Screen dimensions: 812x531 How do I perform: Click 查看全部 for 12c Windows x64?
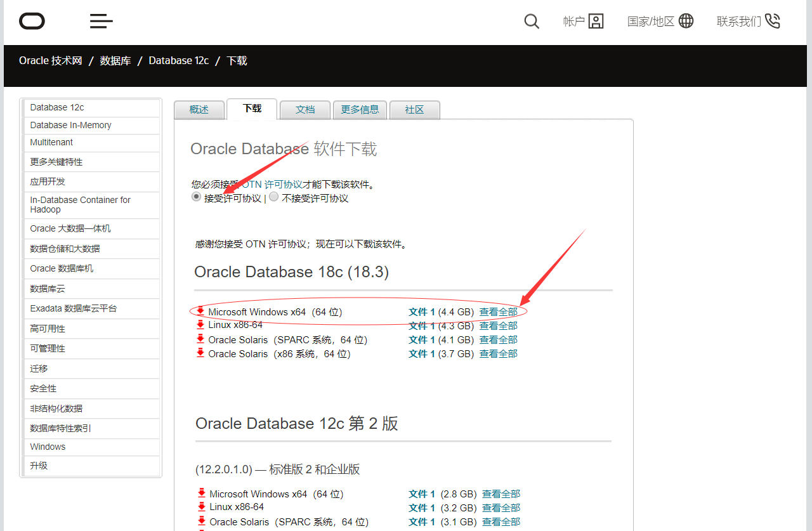coord(501,494)
